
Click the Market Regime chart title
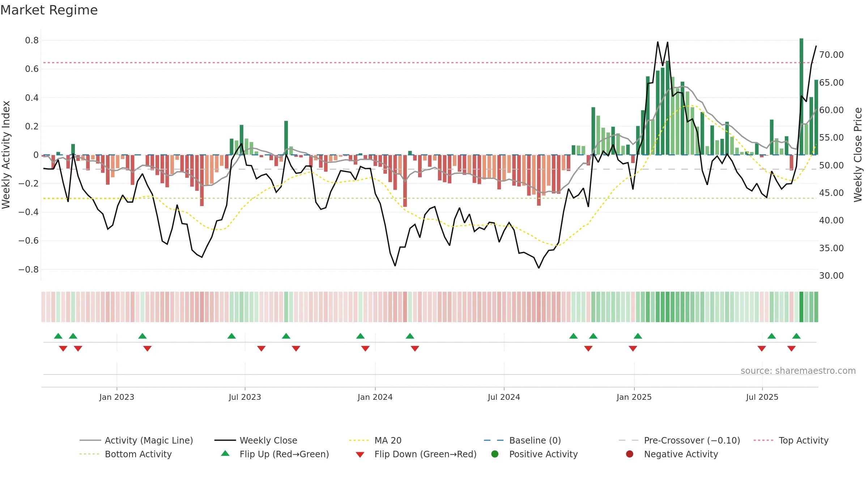pyautogui.click(x=49, y=10)
